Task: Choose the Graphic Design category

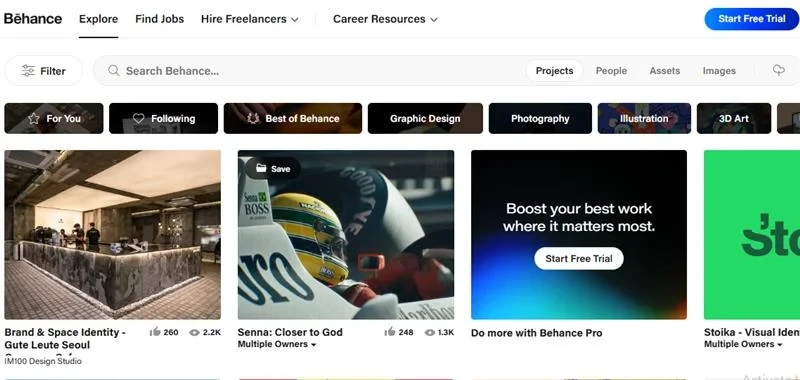Action: pyautogui.click(x=425, y=118)
